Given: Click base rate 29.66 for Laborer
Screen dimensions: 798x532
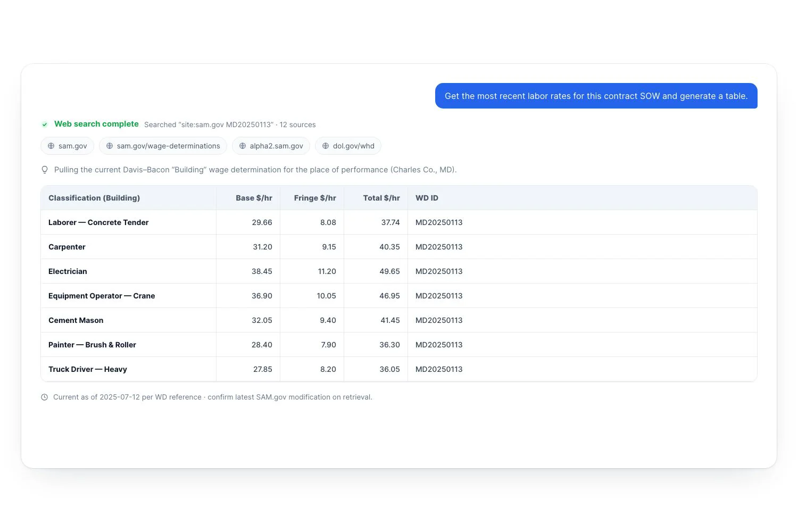Looking at the screenshot, I should 262,222.
